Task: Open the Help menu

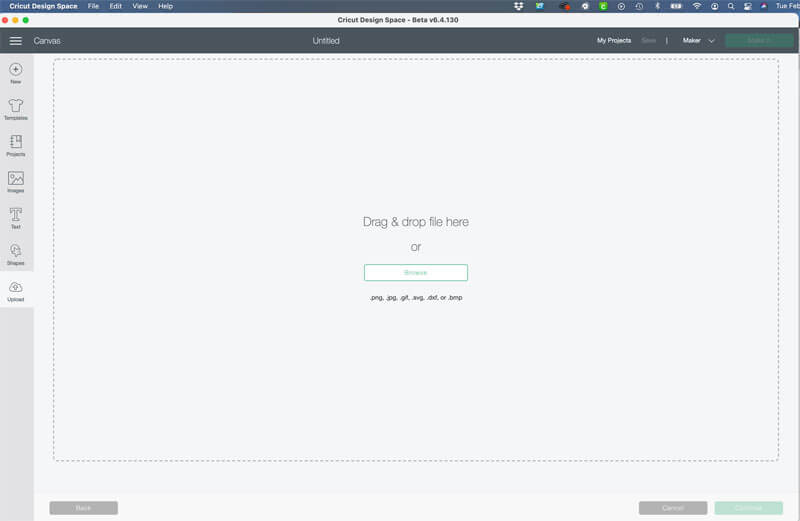Action: tap(165, 6)
